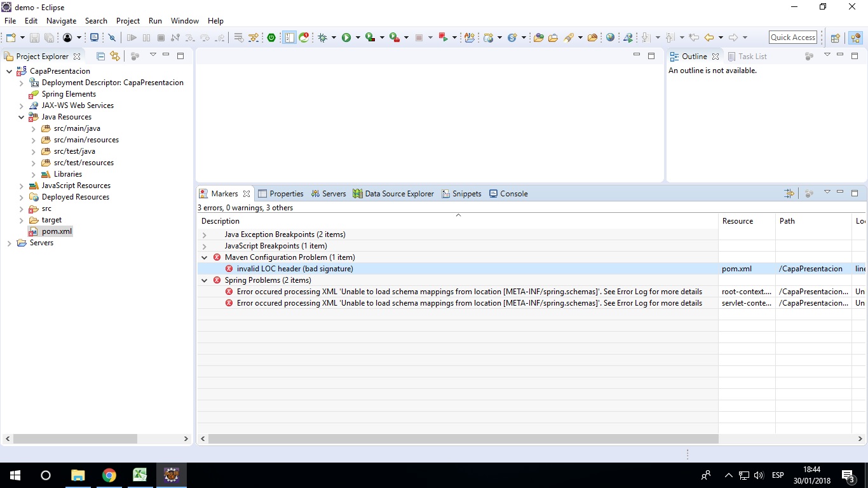Click the Search flashlight icon
The height and width of the screenshot is (488, 868).
tap(569, 37)
